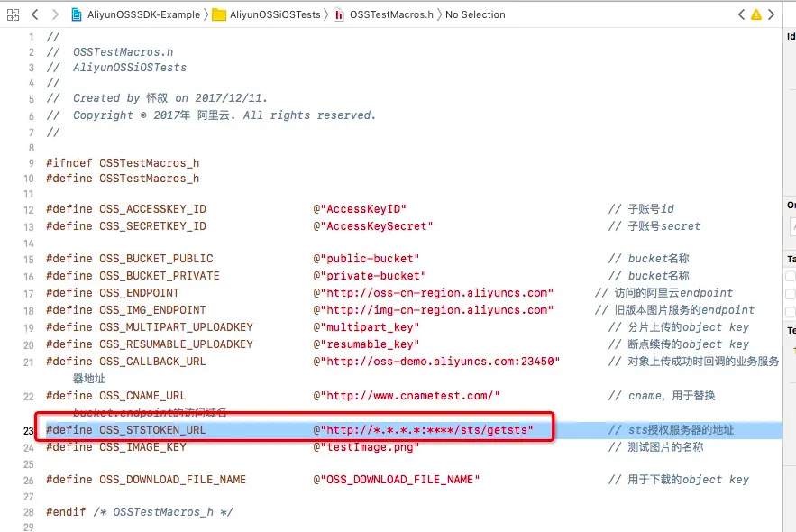Click the OSSTestMacros.h header file icon
Image resolution: width=796 pixels, height=532 pixels.
coord(339,15)
